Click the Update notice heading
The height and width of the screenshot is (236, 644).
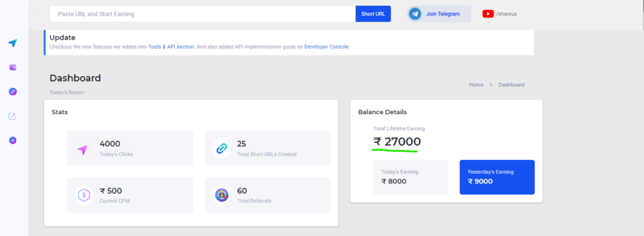(x=62, y=37)
